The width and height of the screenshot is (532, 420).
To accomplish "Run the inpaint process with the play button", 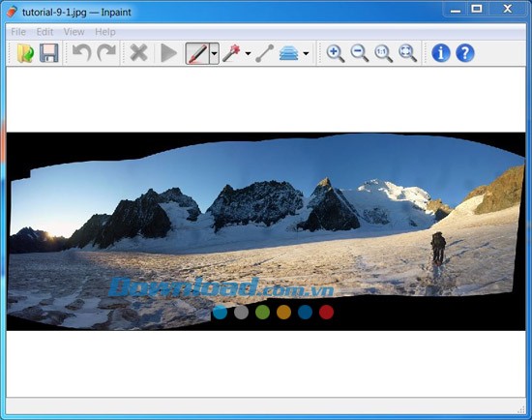I will click(x=168, y=53).
